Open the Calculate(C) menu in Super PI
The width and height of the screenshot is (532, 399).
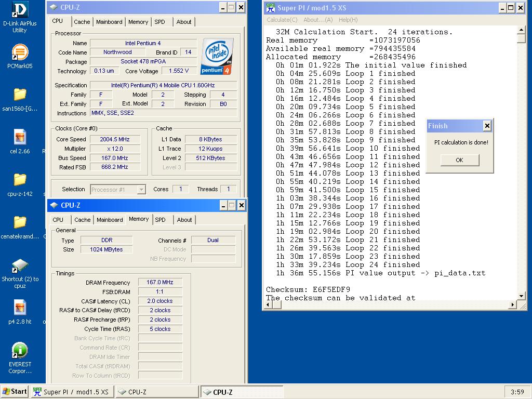[282, 20]
